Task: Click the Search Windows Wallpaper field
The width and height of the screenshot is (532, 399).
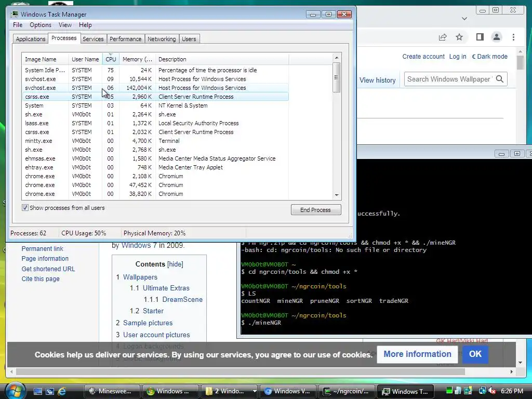Action: click(449, 79)
